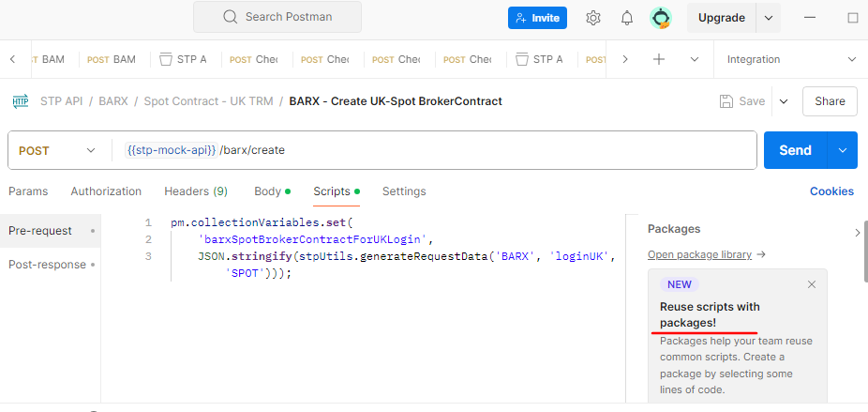Open the POST method dropdown
The image size is (868, 412).
(x=57, y=150)
